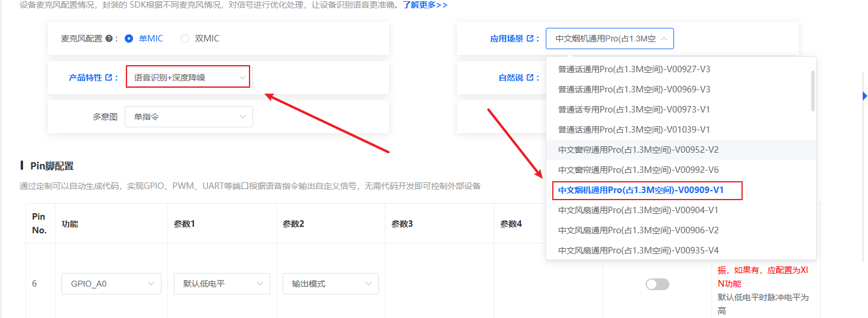Choose 中文烟机通用Pro V00909-V1 from the list
This screenshot has height=318, width=868.
pos(641,190)
